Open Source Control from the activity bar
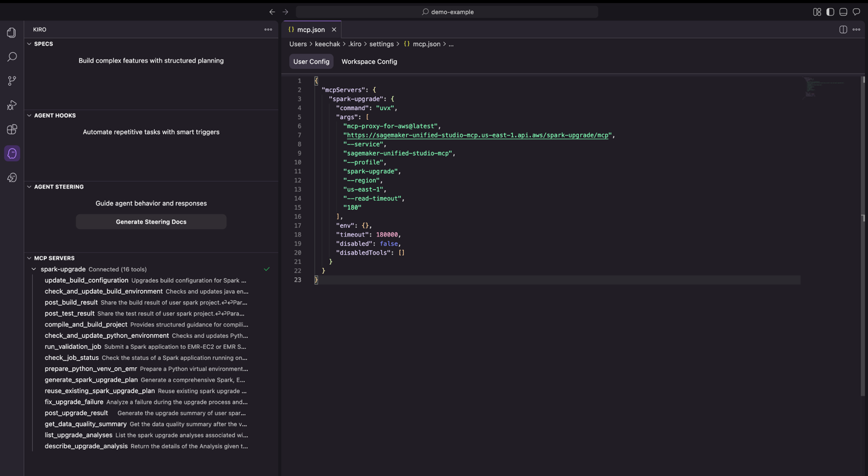This screenshot has height=476, width=868. coord(12,81)
